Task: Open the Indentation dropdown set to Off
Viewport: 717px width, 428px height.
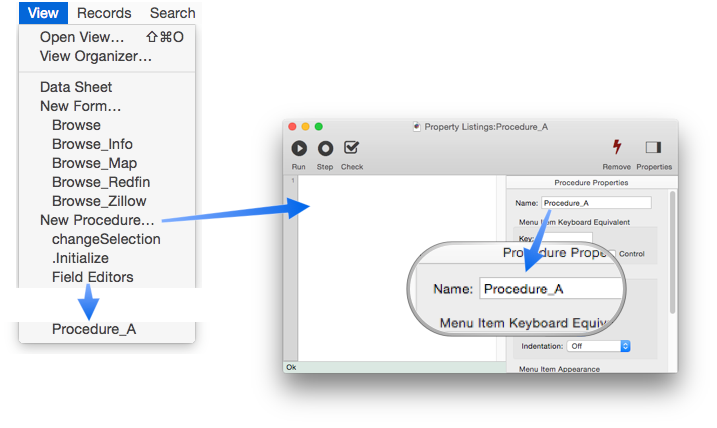Action: point(598,346)
